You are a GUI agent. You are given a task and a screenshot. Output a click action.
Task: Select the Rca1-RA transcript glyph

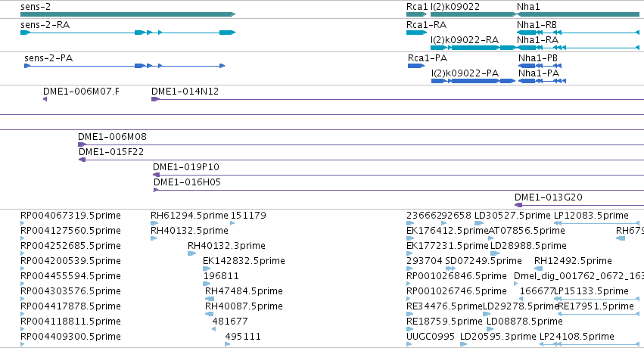(417, 33)
